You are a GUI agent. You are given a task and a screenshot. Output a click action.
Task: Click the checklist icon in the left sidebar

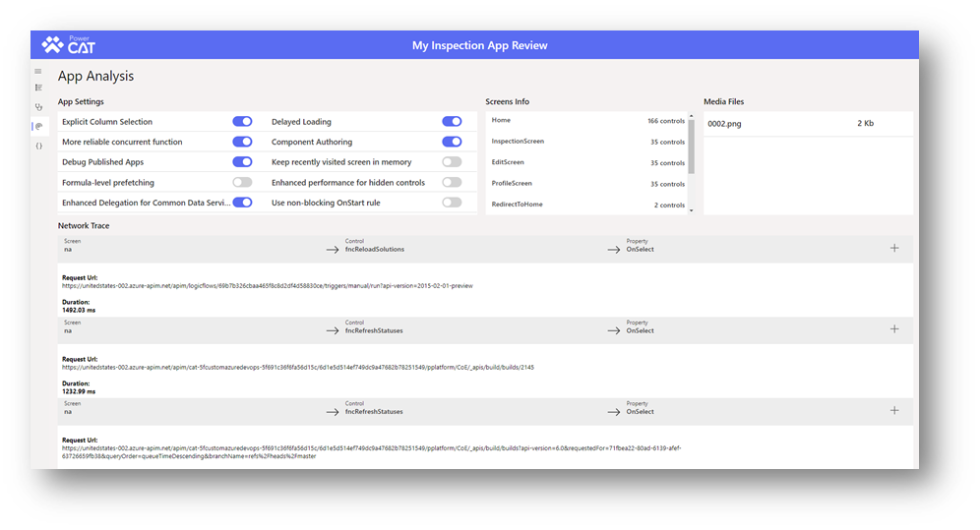[38, 88]
